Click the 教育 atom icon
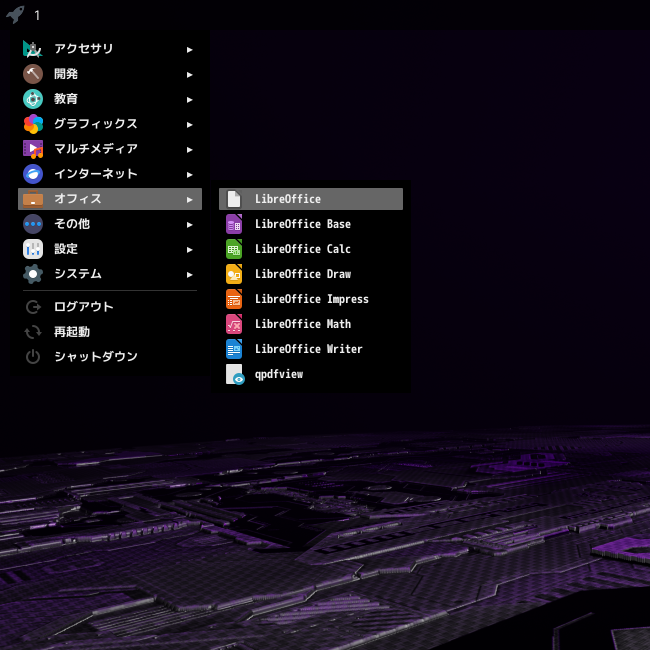Viewport: 650px width, 650px height. pyautogui.click(x=33, y=99)
